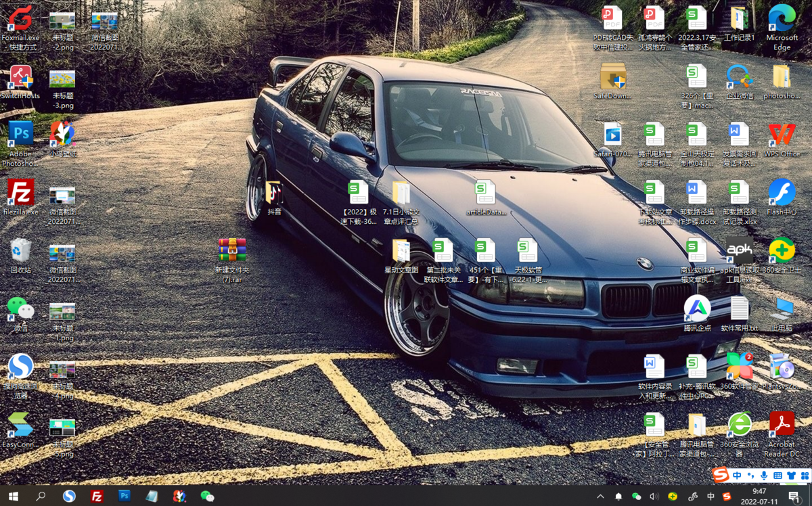Open the taskbar clock and date

tap(759, 497)
